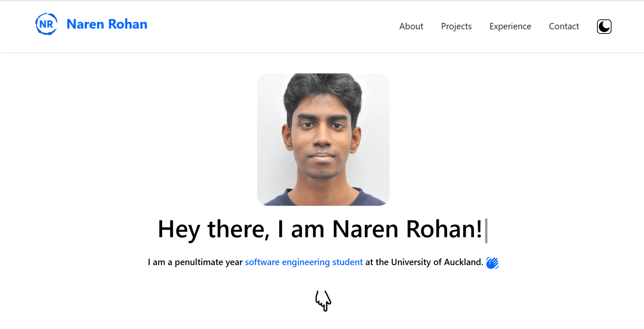Screen dimensions: 644x329
Task: Click the blue 'Naren Rohan' site title
Action: coord(107,24)
